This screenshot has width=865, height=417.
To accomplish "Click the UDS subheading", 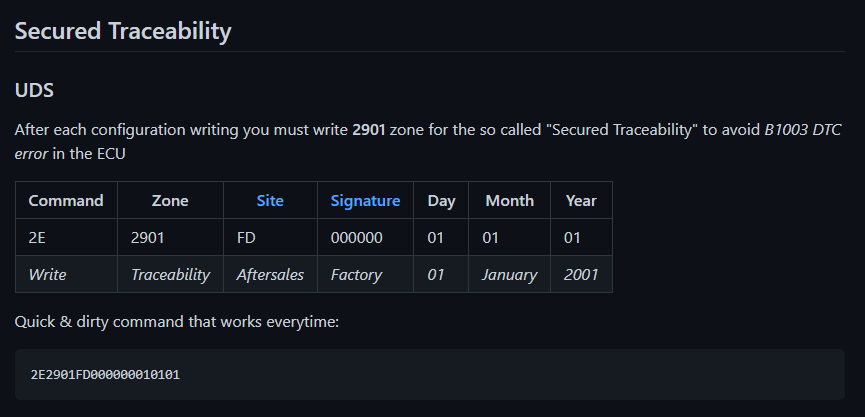I will [x=34, y=90].
